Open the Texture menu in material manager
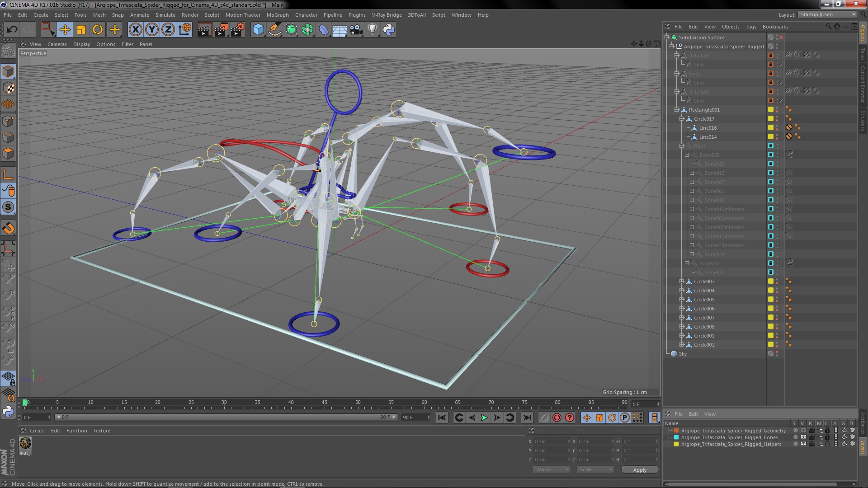The width and height of the screenshot is (868, 488). point(102,431)
